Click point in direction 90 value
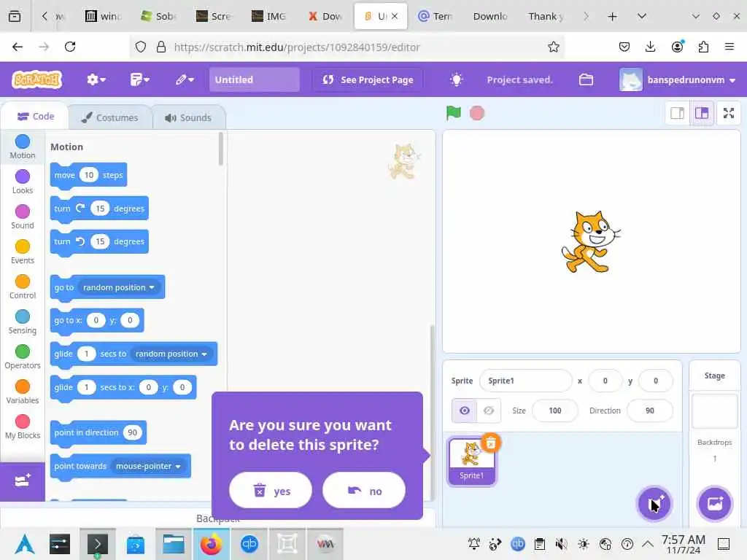747x560 pixels. (133, 432)
